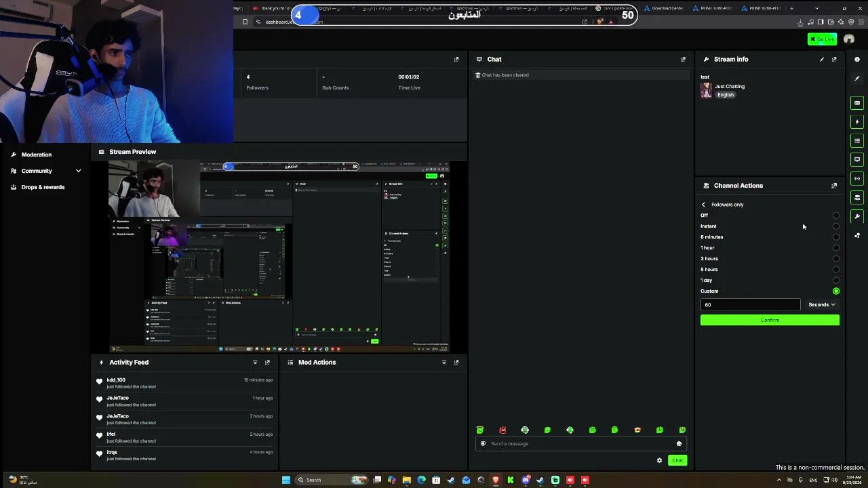This screenshot has height=488, width=868.
Task: Open the Windows Start menu
Action: [286, 480]
